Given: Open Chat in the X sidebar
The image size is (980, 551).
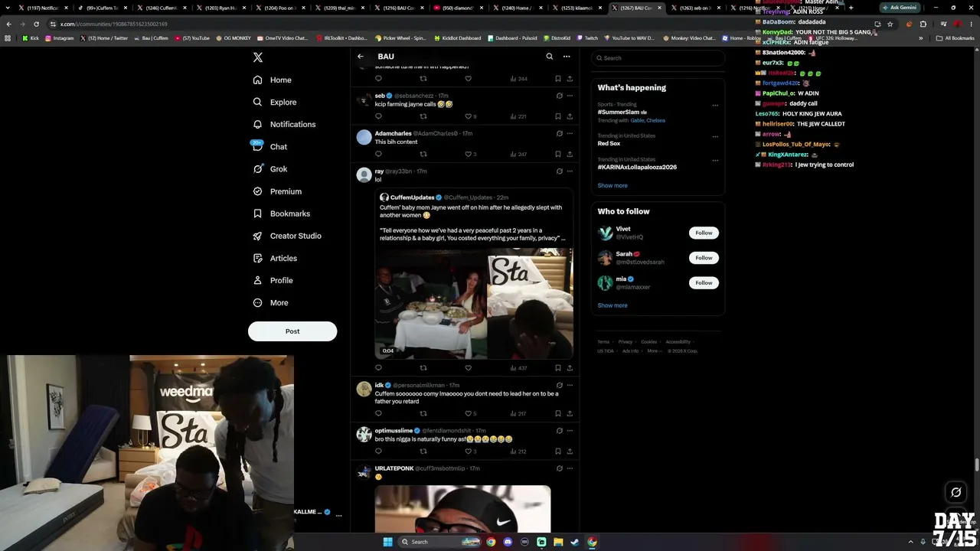Looking at the screenshot, I should pos(270,146).
